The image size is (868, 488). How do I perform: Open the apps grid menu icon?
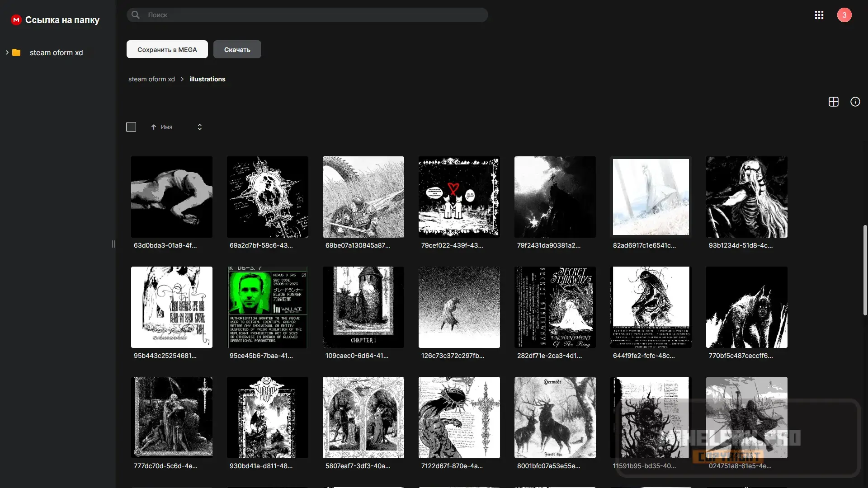click(819, 15)
